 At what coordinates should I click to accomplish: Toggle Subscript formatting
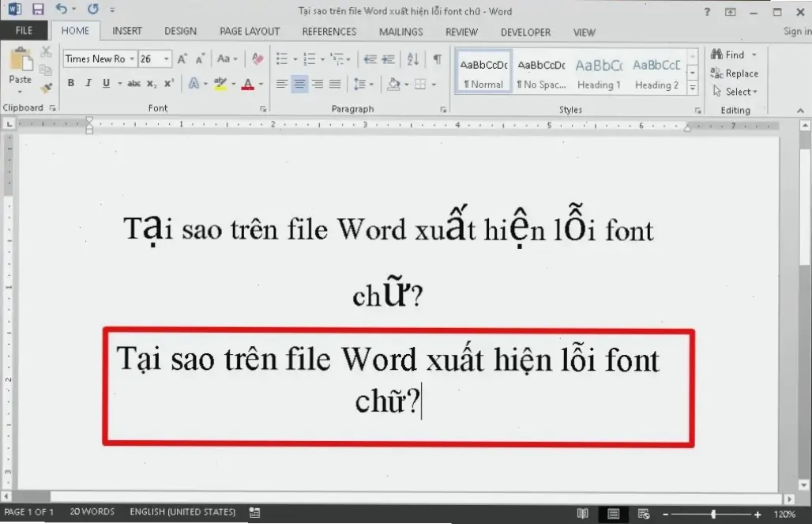(x=151, y=84)
